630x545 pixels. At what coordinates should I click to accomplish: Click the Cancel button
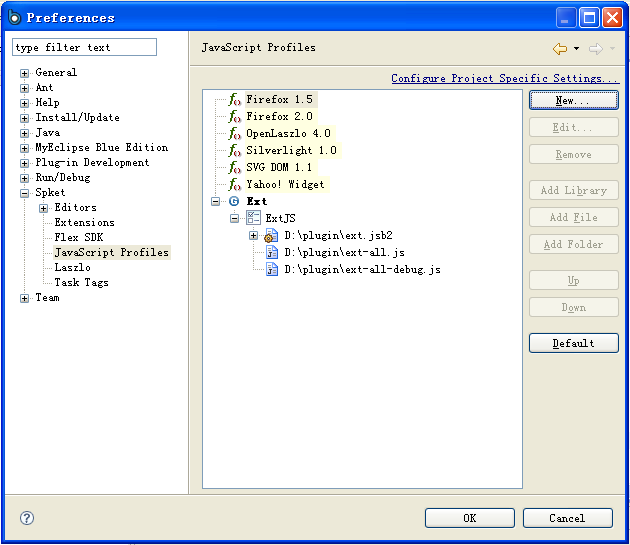click(x=568, y=518)
